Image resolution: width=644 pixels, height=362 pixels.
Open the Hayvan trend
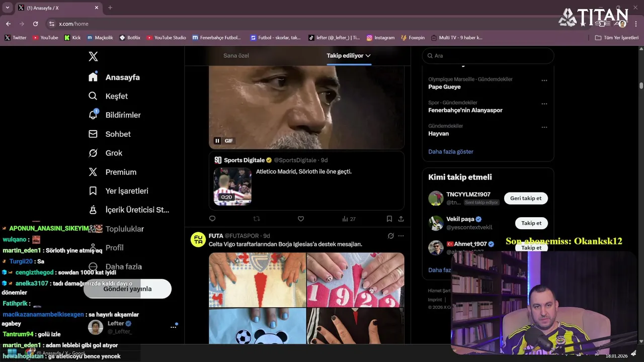pos(439,134)
